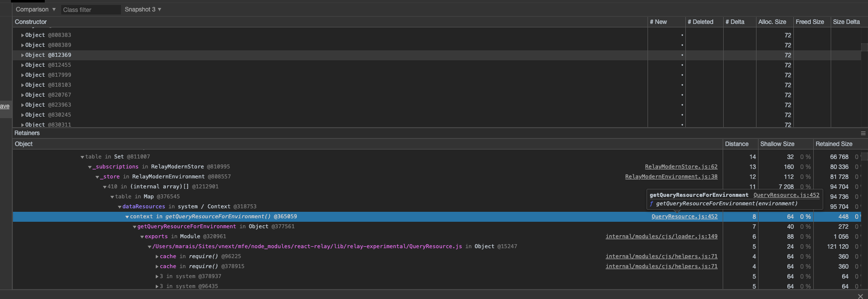868x299 pixels.
Task: Expand Object @817999 row
Action: [x=22, y=75]
